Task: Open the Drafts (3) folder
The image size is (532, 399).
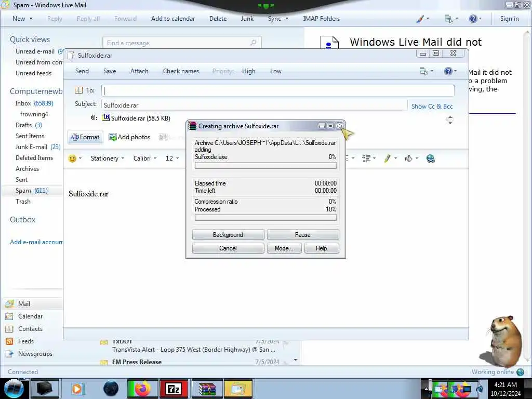Action: (x=29, y=125)
